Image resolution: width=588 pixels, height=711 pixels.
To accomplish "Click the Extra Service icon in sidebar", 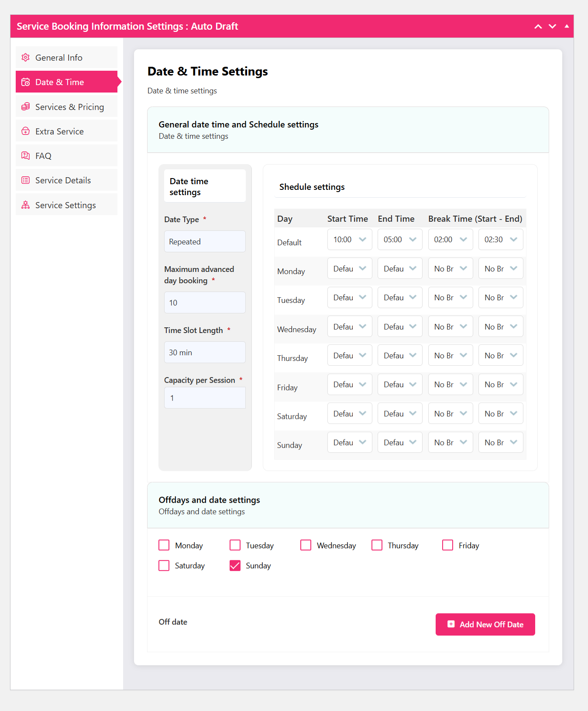I will point(26,131).
